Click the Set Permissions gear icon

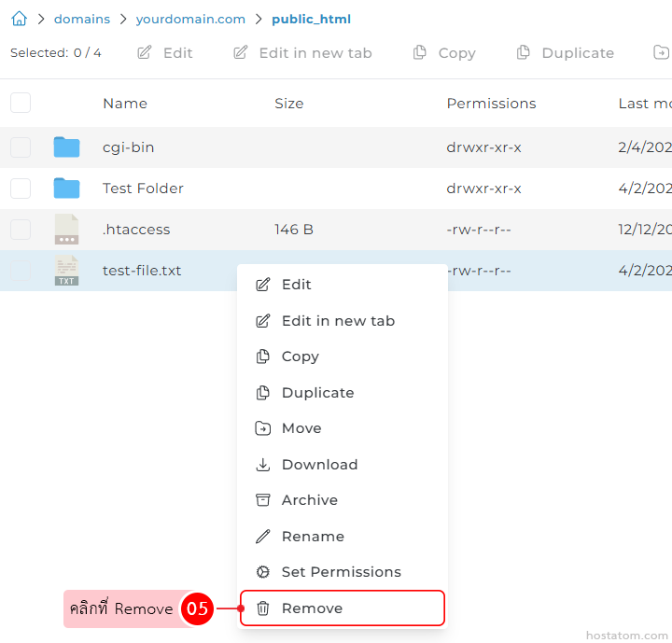[262, 572]
